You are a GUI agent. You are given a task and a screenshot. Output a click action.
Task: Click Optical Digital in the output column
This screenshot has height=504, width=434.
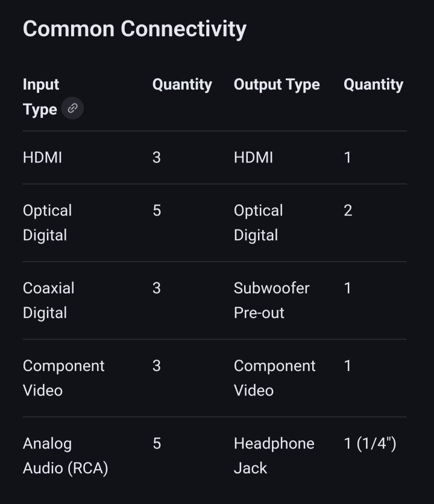click(258, 222)
